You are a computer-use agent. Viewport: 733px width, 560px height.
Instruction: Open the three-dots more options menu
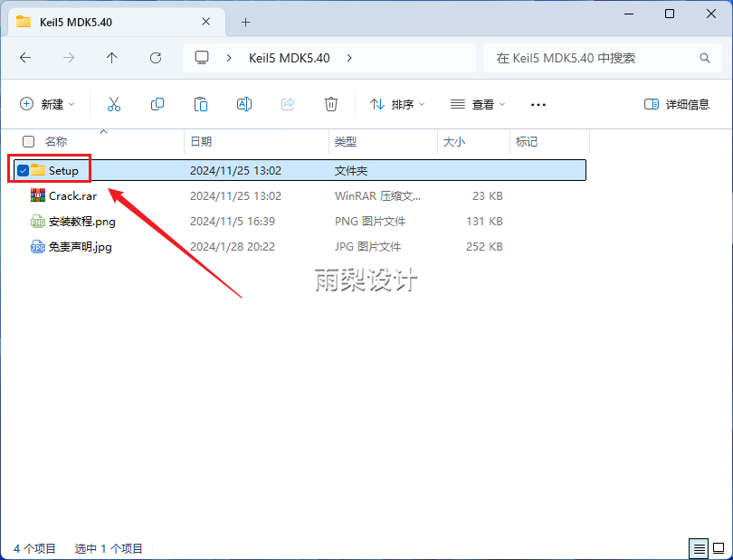point(538,105)
